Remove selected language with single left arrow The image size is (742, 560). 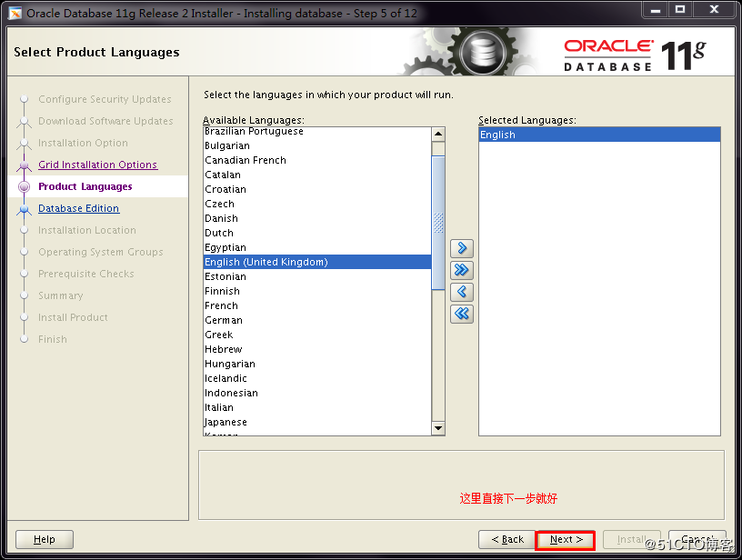pyautogui.click(x=462, y=291)
